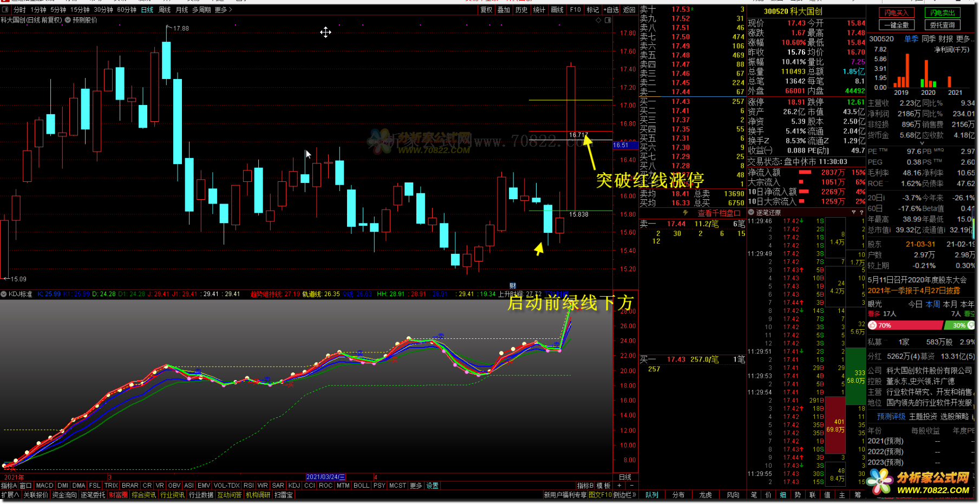Expand the 侧边栏 sidebar control
980x504 pixels.
625,495
